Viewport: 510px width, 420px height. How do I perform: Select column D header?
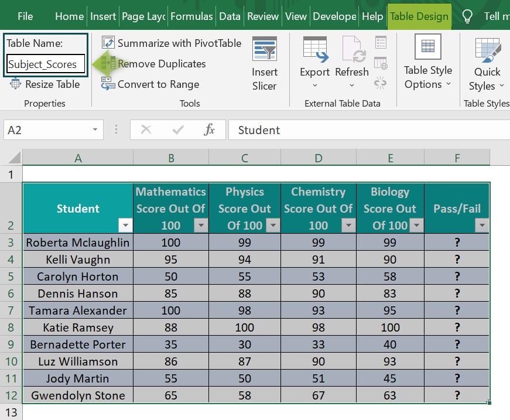pos(319,158)
